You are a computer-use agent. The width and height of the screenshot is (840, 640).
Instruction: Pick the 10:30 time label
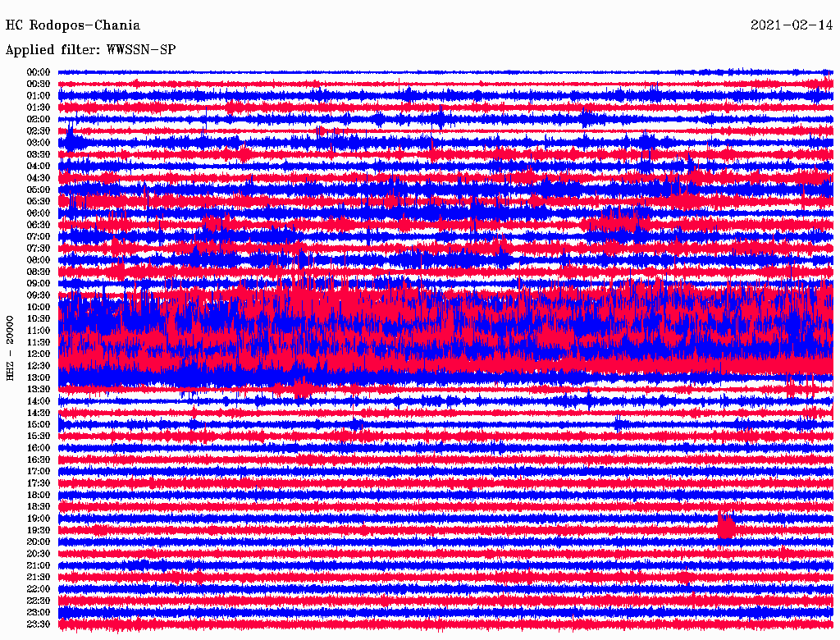tap(39, 319)
